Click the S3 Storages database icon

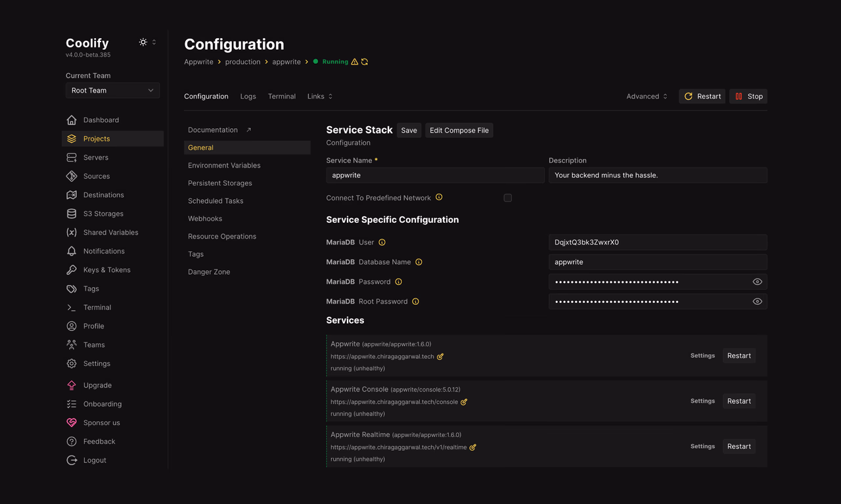[x=72, y=214]
